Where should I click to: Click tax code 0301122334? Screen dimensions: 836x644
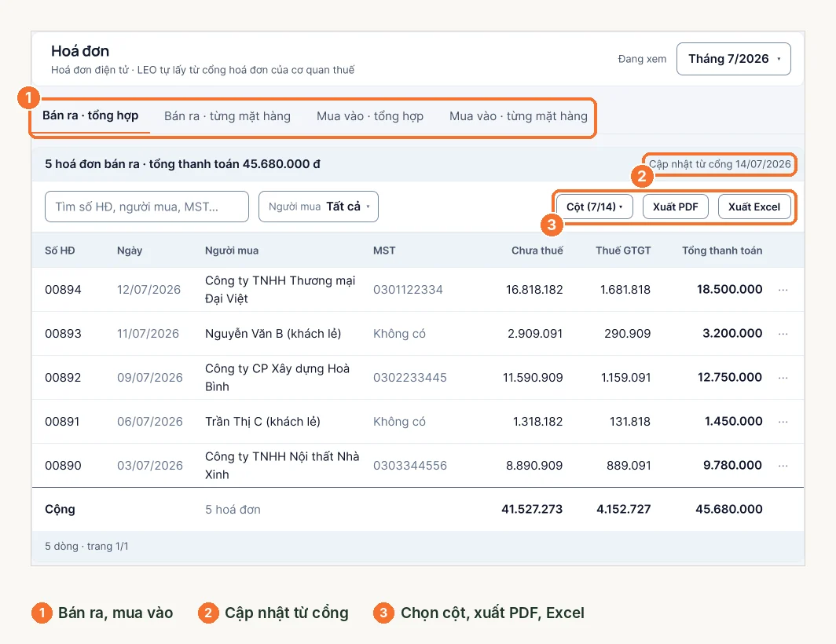408,290
